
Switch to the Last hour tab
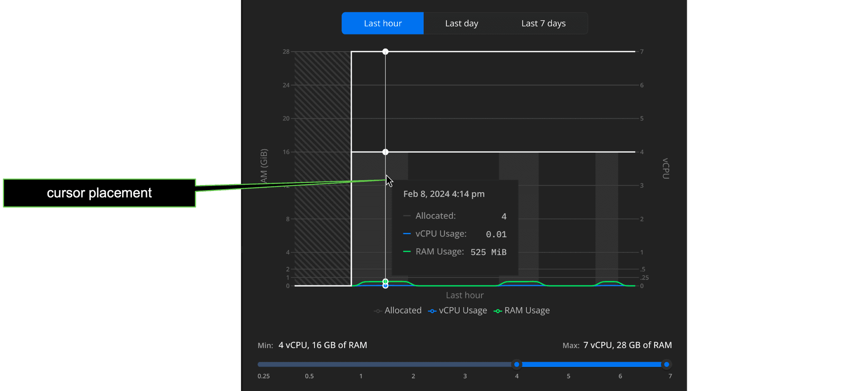382,24
